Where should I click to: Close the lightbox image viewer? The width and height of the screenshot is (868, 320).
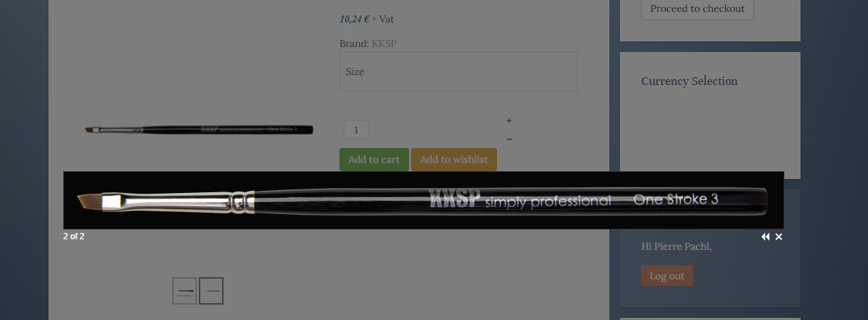(779, 237)
